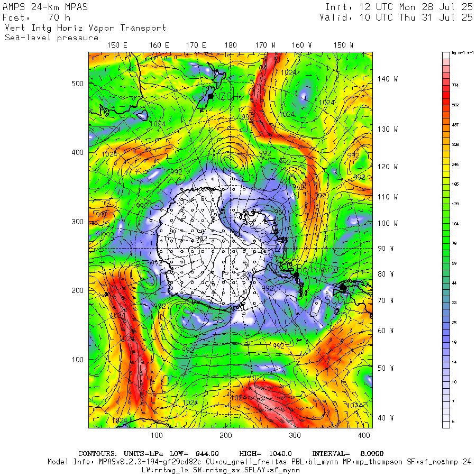Click the '80 W' longitude label
Screen dimensions: 476x476
point(386,274)
